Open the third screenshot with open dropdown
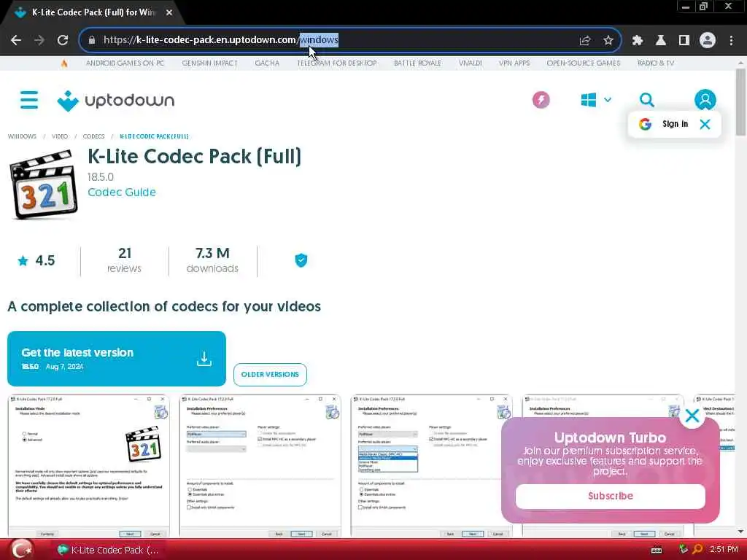This screenshot has height=560, width=747. (x=432, y=466)
